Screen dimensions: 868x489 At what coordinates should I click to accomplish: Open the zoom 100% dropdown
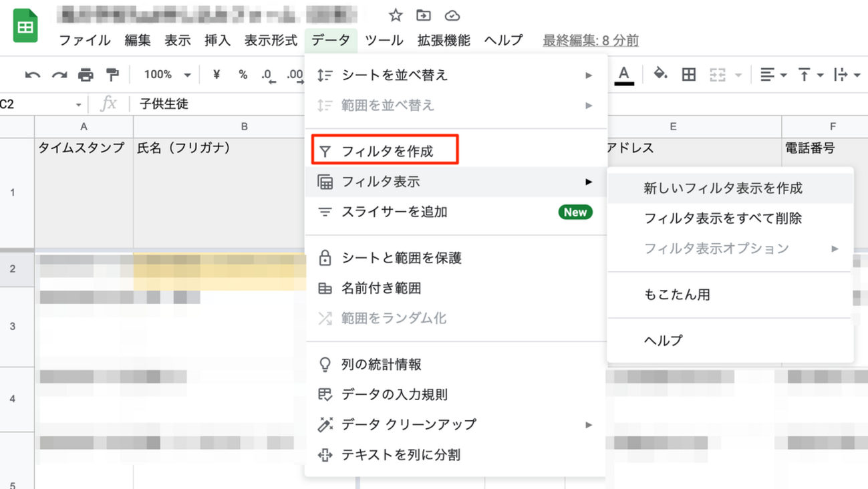(167, 75)
